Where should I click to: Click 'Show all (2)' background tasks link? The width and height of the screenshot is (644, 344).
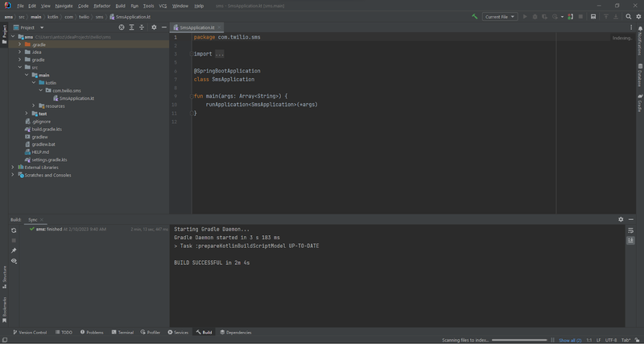pos(569,340)
